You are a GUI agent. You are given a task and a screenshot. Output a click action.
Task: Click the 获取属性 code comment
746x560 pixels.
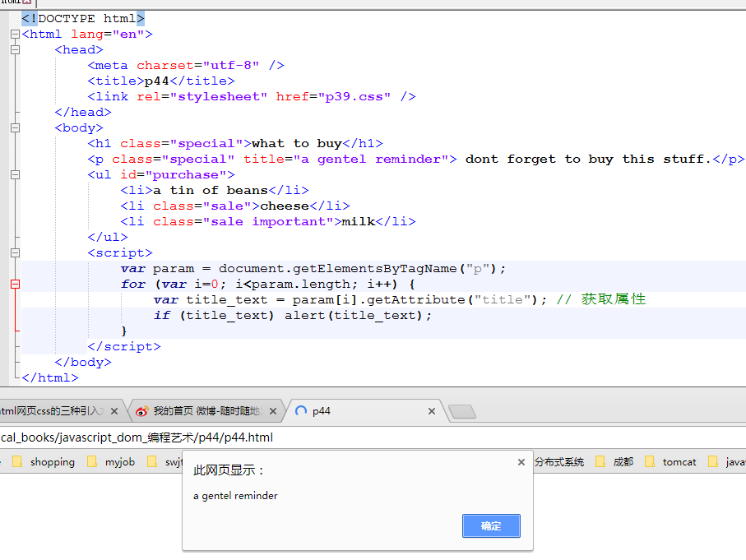coord(601,299)
